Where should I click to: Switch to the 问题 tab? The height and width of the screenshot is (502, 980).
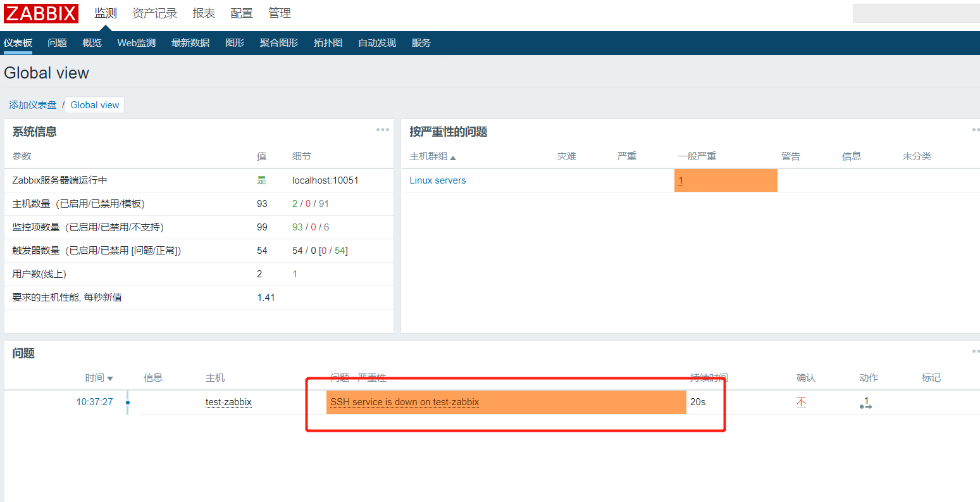click(x=57, y=42)
